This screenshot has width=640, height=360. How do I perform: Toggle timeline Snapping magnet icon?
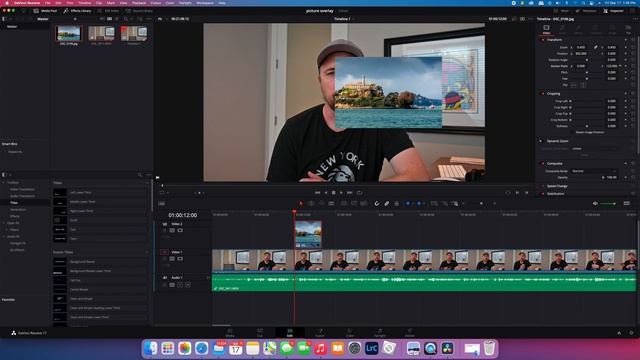[377, 203]
